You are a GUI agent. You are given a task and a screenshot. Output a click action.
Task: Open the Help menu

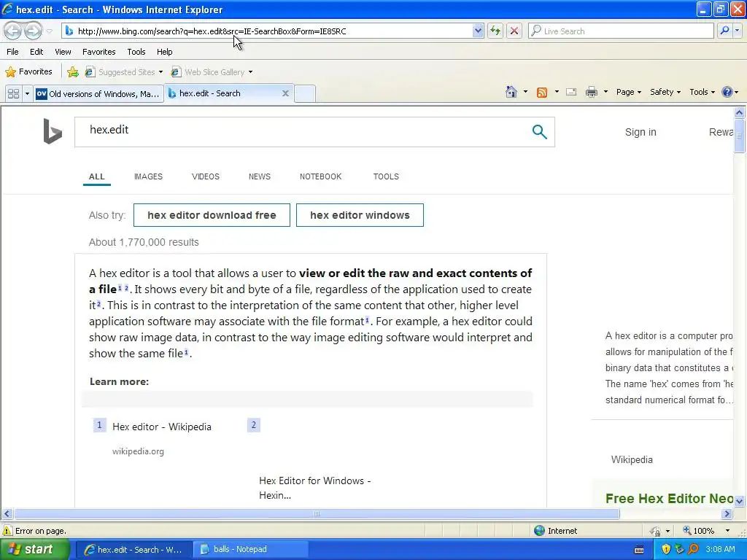coord(164,52)
